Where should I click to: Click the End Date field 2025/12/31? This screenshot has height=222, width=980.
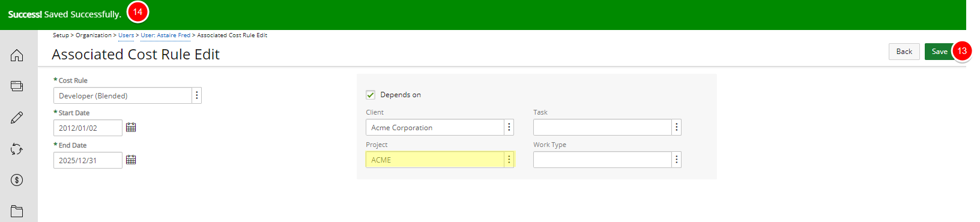coord(88,160)
